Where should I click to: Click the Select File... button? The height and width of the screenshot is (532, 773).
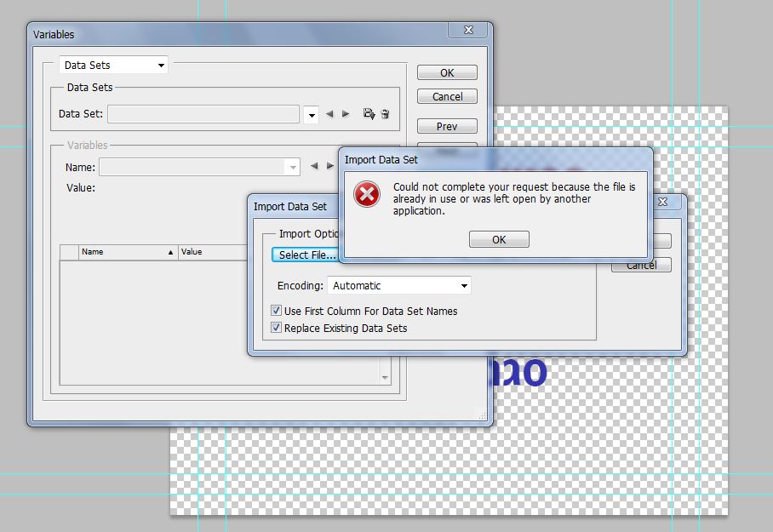point(306,255)
